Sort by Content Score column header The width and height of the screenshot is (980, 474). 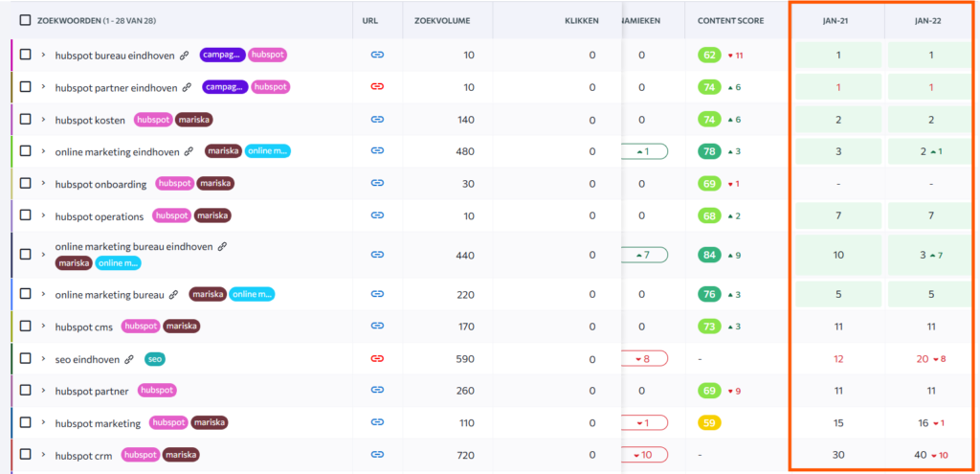coord(730,20)
